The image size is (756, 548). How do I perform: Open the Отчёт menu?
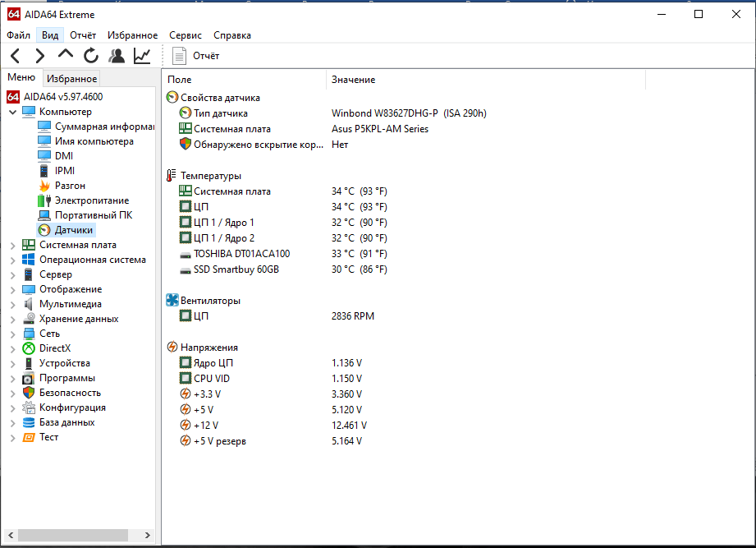coord(83,35)
